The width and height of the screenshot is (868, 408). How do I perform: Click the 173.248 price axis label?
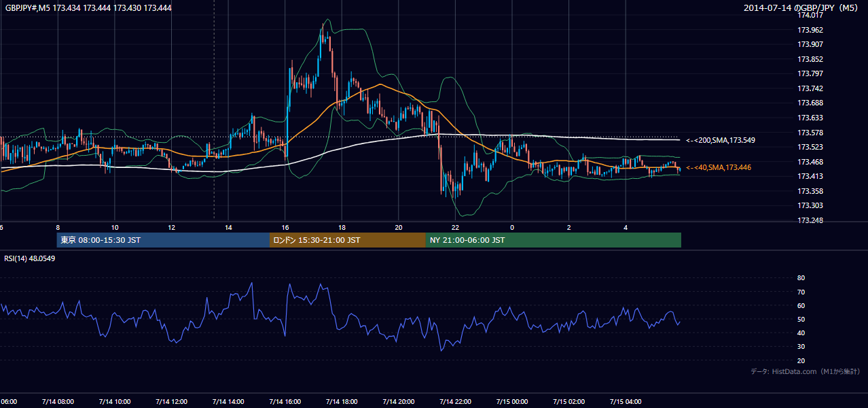810,221
